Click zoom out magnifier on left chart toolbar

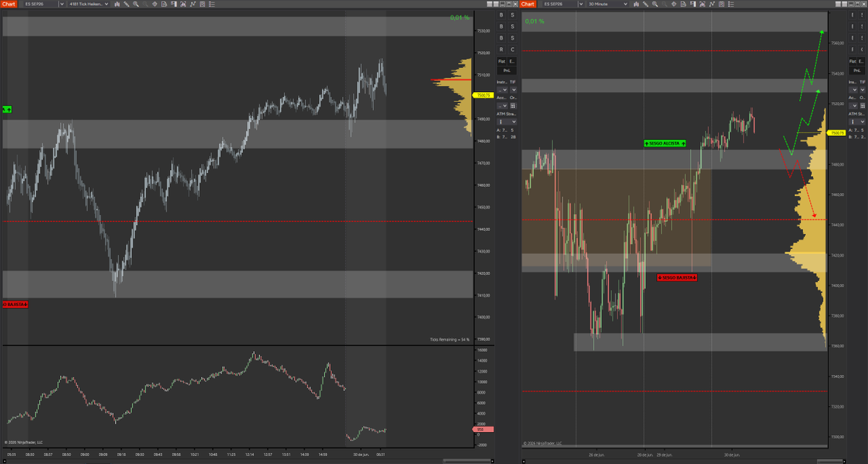[x=145, y=4]
